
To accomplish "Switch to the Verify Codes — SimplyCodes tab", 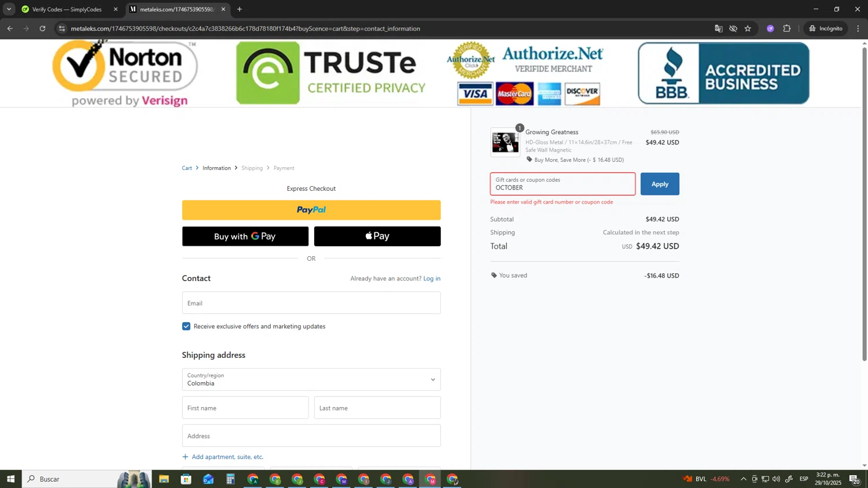I will coord(67,9).
